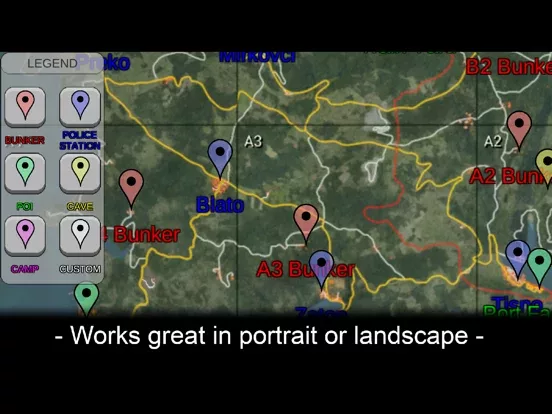This screenshot has width=552, height=414.
Task: Tap the blue pin near Tisno
Action: click(518, 259)
